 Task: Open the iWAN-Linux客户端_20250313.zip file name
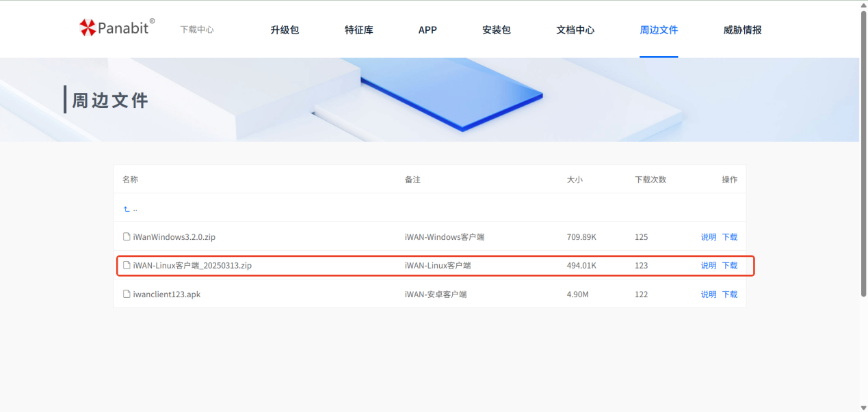(192, 265)
